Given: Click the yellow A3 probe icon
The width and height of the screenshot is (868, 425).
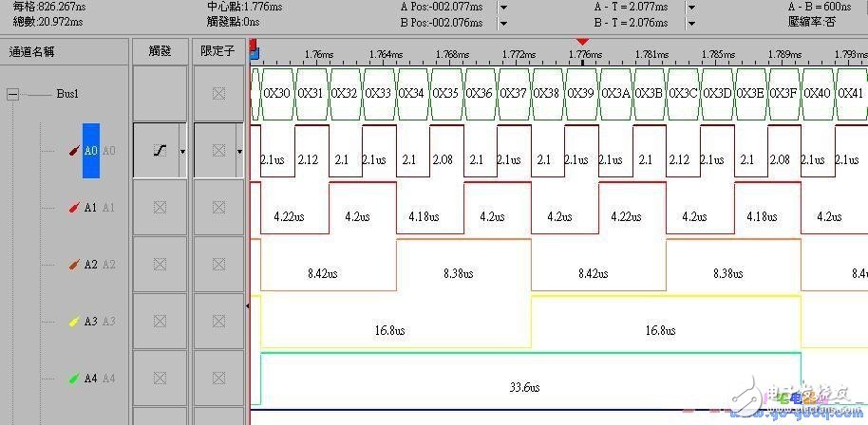Looking at the screenshot, I should 74,322.
